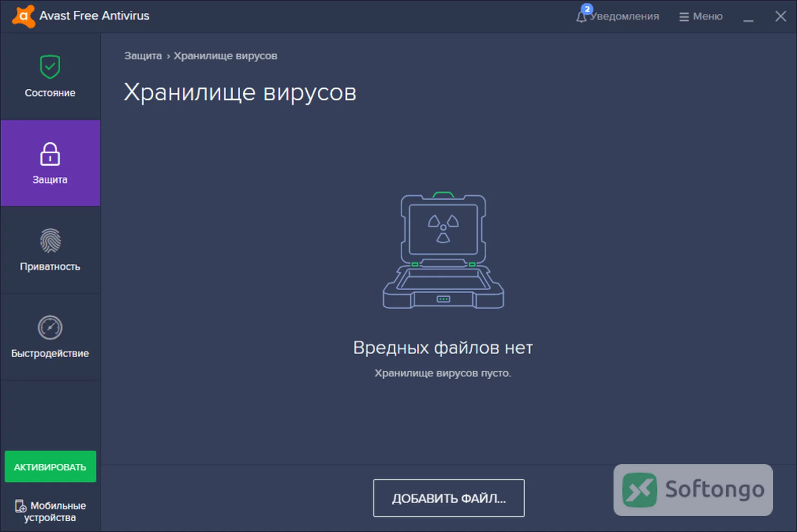Click the АКТИВИРОВАТЬ green button
This screenshot has width=797, height=532.
point(50,467)
